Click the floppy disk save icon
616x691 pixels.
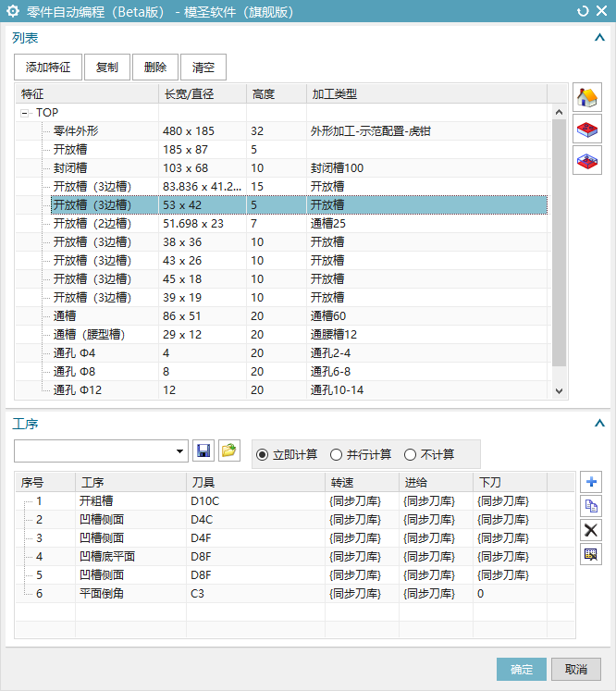[203, 450]
